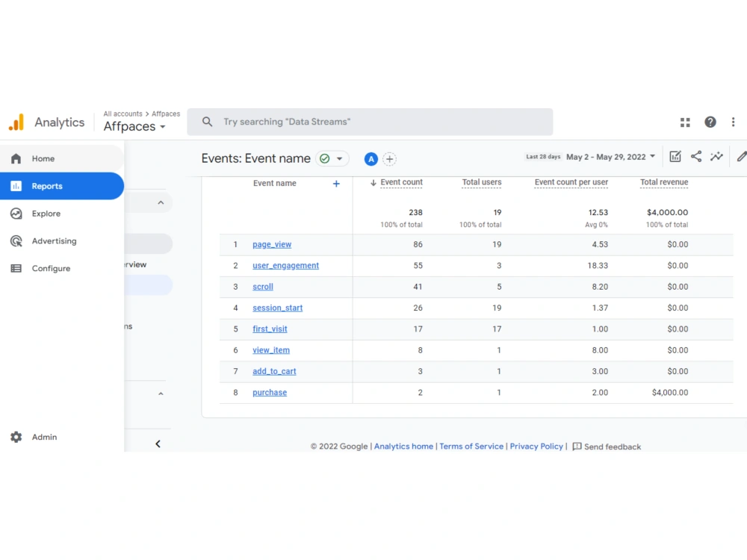Click the green checkmark on Event name chip
747x560 pixels.
click(x=324, y=158)
